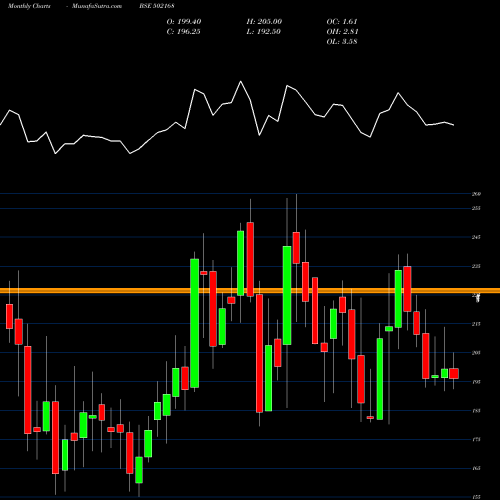Viewport: 500px width, 500px height.
Task: Open the MunafaSutra.com site label
Action: point(97,6)
